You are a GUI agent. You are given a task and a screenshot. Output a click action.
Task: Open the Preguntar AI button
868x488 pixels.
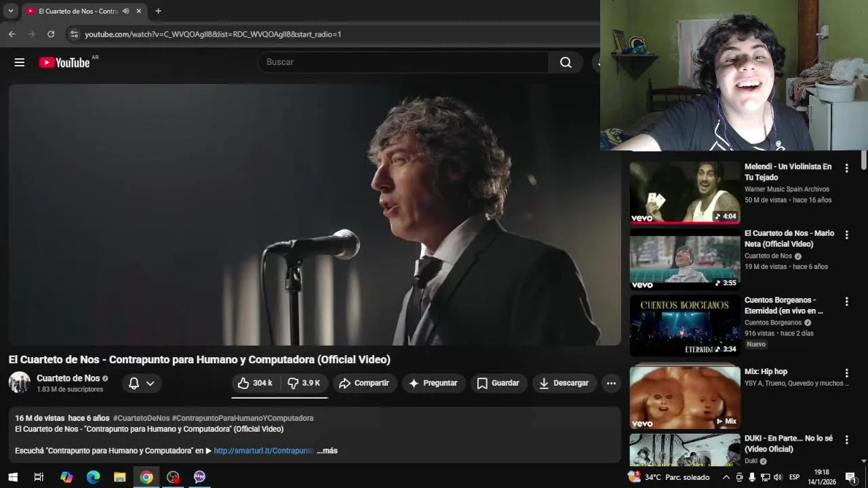pyautogui.click(x=433, y=383)
